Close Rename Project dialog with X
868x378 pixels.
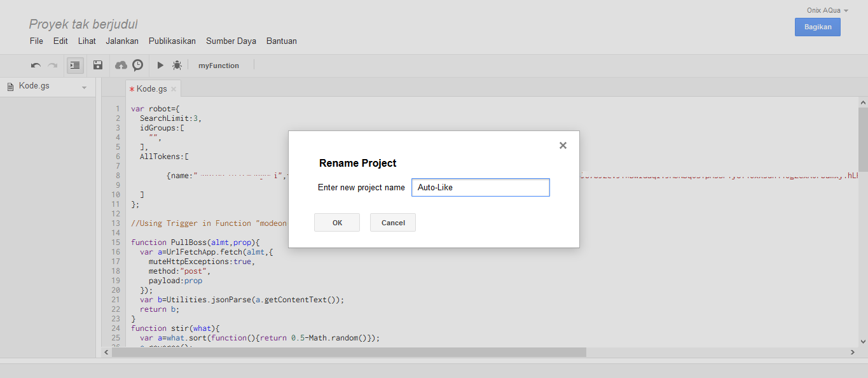pyautogui.click(x=563, y=145)
